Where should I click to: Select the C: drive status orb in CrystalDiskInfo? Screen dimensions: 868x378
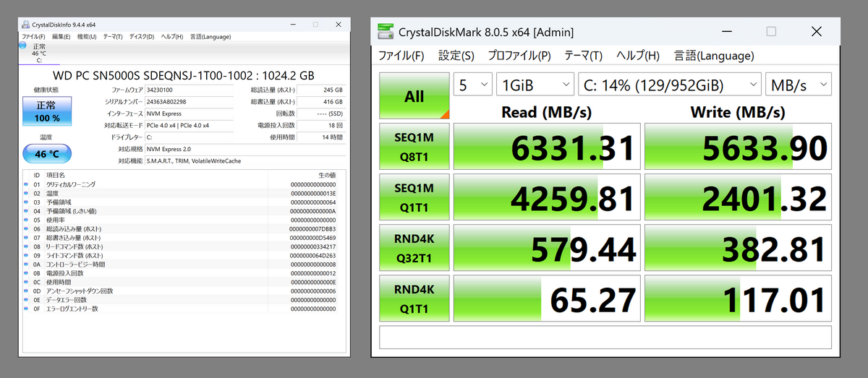tap(22, 46)
